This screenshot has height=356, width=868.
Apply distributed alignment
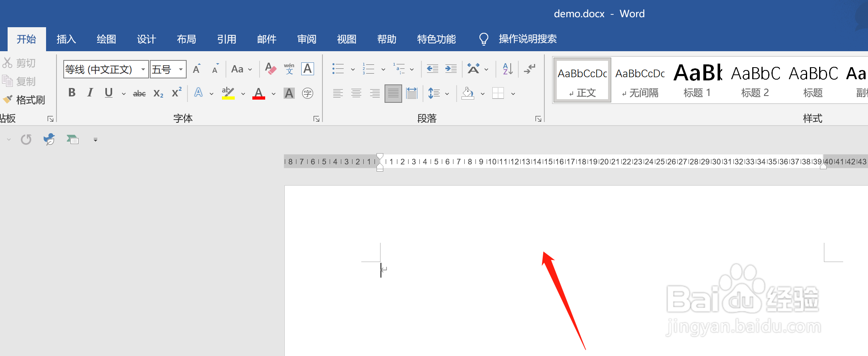[x=412, y=94]
